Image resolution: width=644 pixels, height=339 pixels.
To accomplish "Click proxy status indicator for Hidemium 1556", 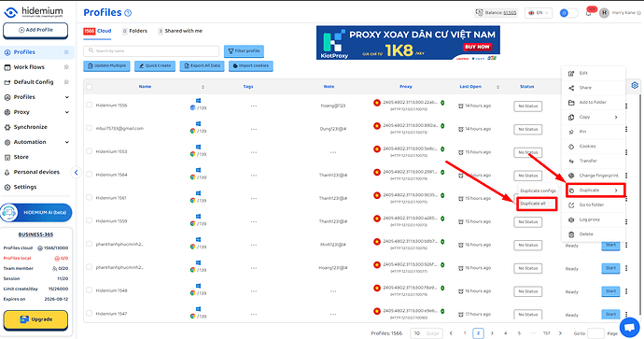I will pyautogui.click(x=442, y=103).
